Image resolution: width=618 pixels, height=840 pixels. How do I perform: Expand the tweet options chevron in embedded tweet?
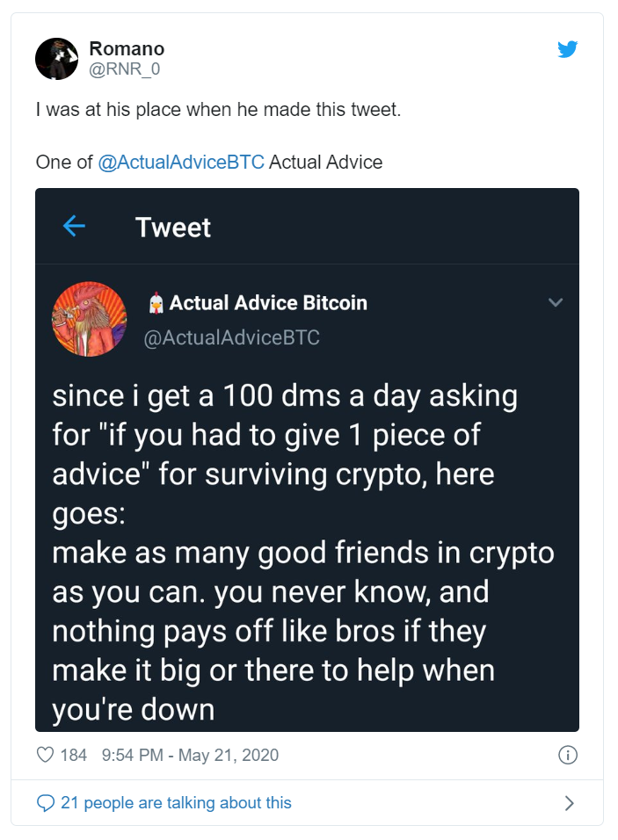556,302
